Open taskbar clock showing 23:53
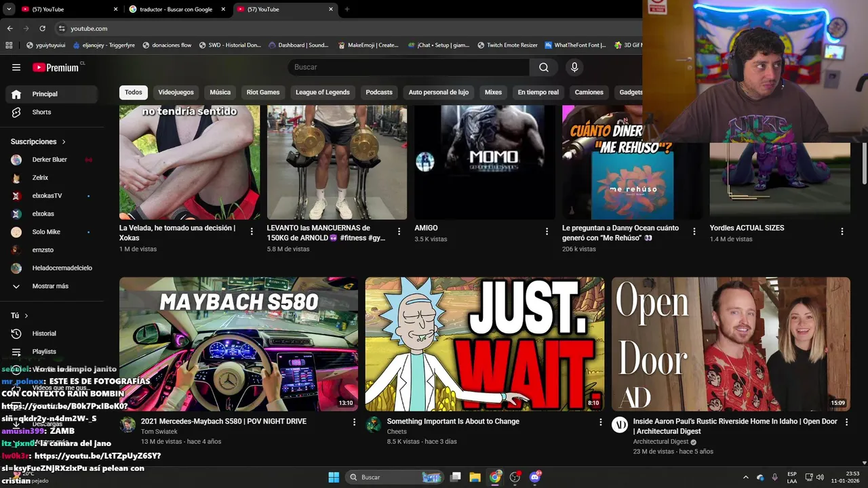 tap(845, 477)
